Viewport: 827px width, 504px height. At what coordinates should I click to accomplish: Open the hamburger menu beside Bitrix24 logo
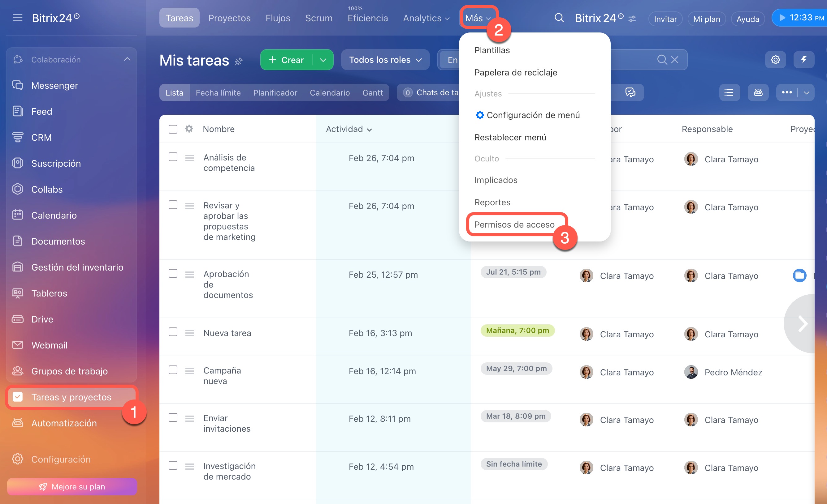17,18
